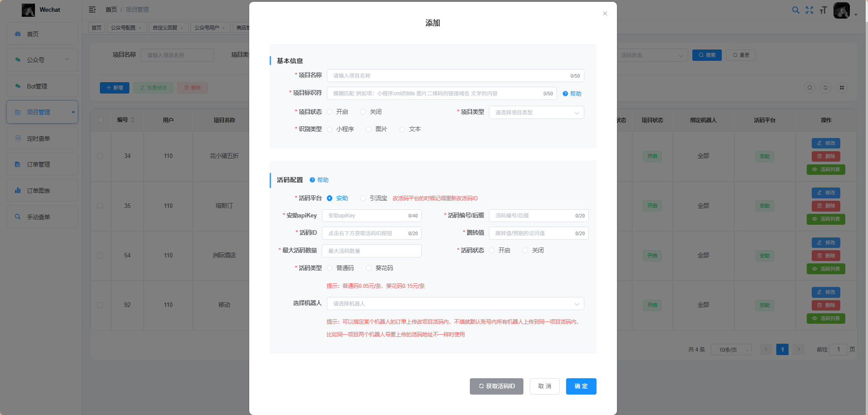
Task: Click the refresh icon above the table
Action: (825, 88)
